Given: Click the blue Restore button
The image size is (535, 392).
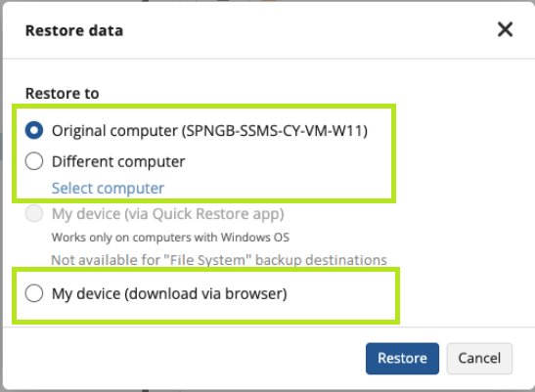Looking at the screenshot, I should coord(402,359).
